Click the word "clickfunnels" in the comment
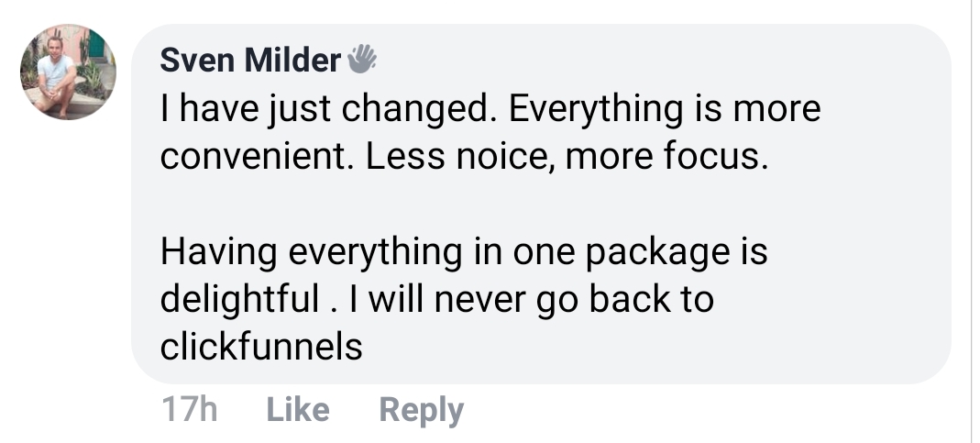Screen dimensions: 980x443 click(261, 348)
